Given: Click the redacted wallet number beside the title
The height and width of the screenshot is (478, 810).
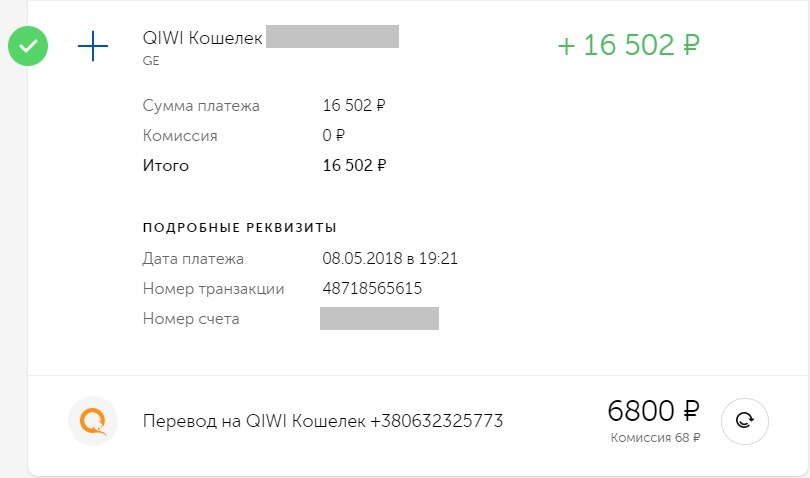Looking at the screenshot, I should point(333,38).
